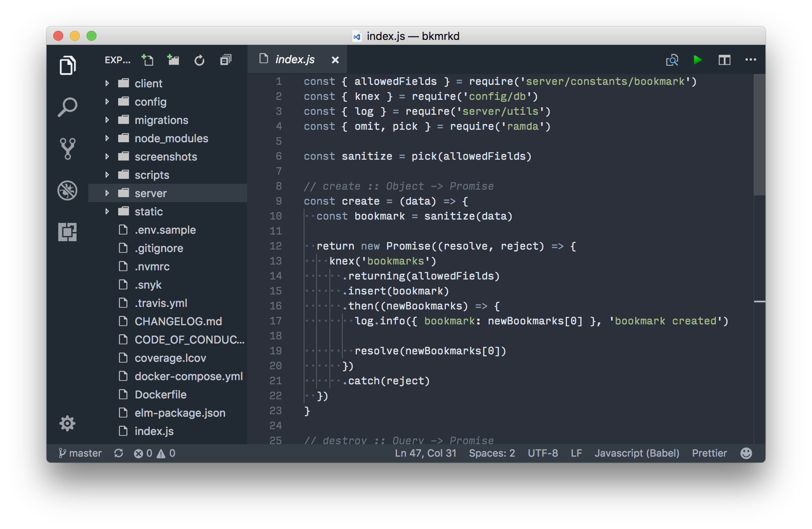Viewport: 812px width, 529px height.
Task: Click line number 12 in the gutter
Action: click(x=276, y=246)
